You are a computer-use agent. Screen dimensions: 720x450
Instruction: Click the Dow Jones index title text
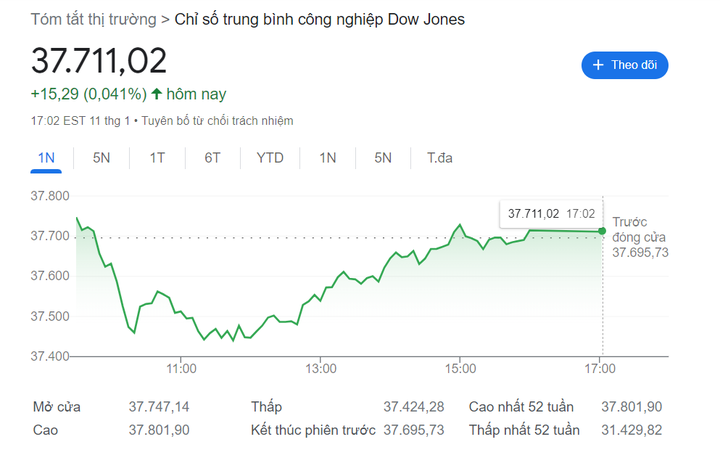click(x=319, y=19)
